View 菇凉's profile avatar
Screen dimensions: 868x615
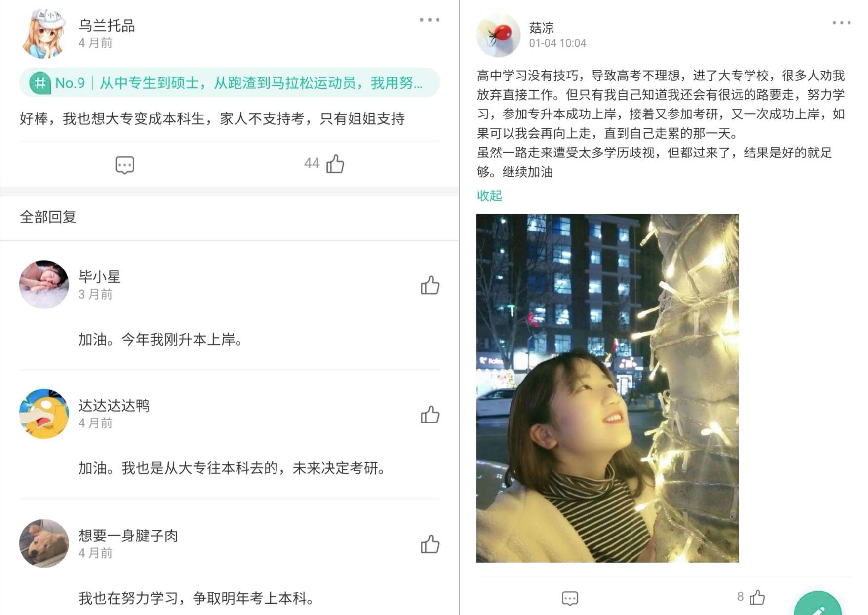click(x=498, y=35)
